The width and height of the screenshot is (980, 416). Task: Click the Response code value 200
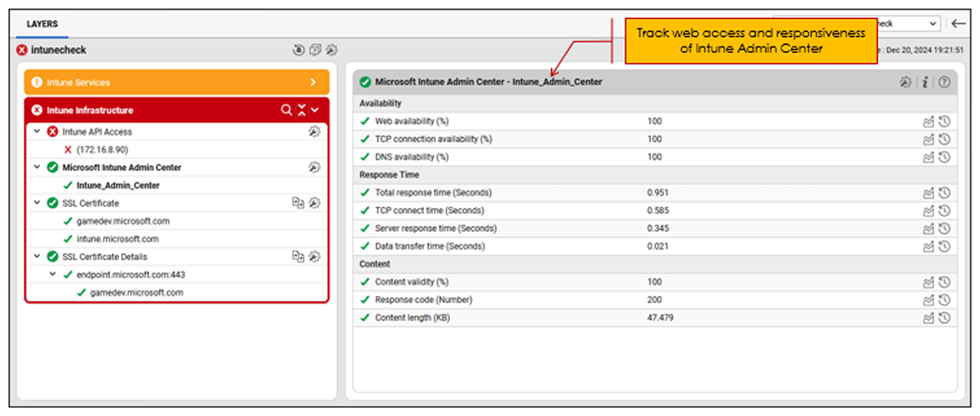653,300
